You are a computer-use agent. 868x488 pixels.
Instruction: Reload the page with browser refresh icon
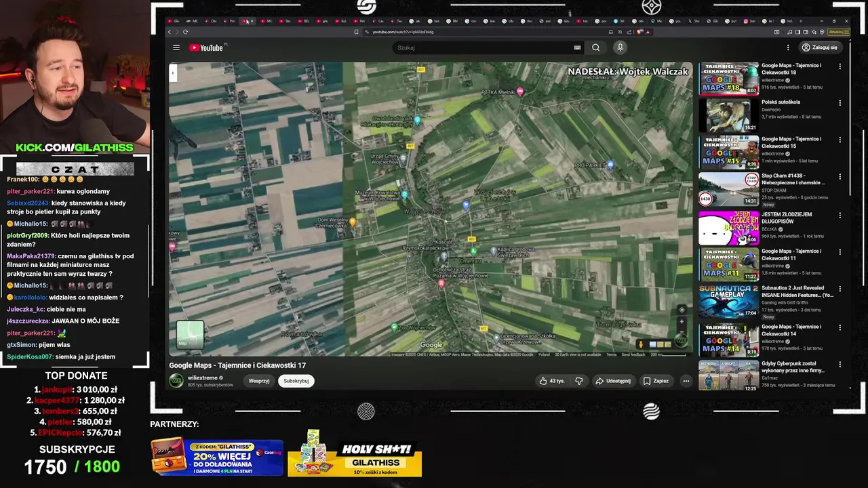(185, 32)
